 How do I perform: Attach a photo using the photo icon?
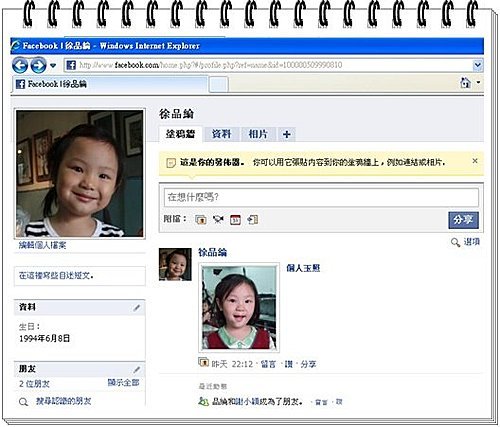(201, 220)
